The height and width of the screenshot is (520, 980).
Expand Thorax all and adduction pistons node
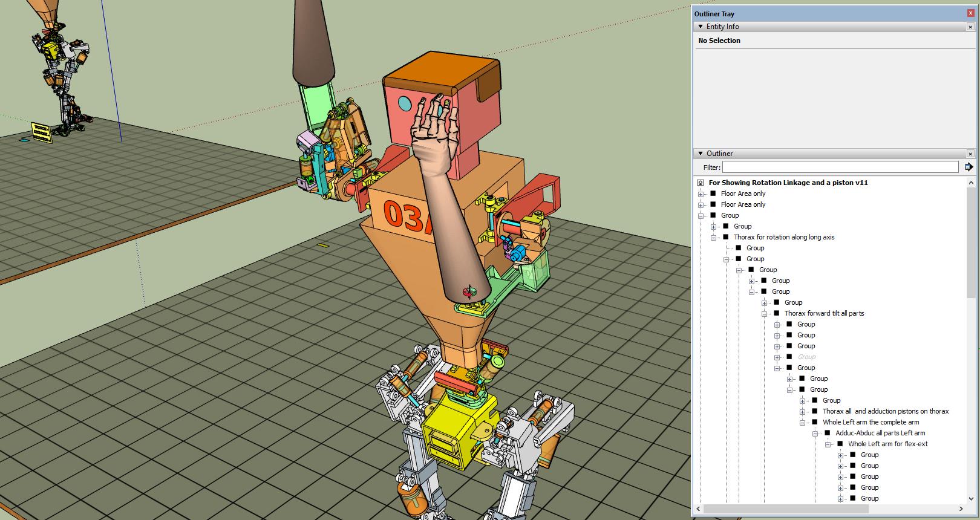pyautogui.click(x=803, y=412)
